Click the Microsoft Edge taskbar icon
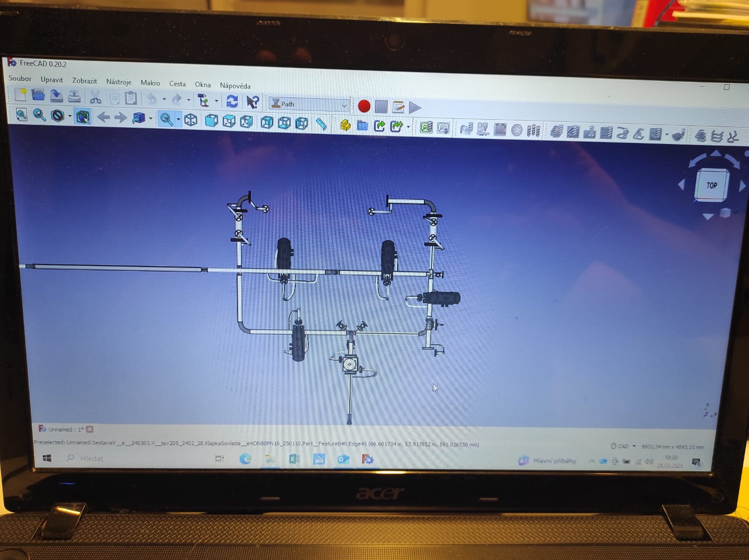Screen dimensions: 749x560 245,459
